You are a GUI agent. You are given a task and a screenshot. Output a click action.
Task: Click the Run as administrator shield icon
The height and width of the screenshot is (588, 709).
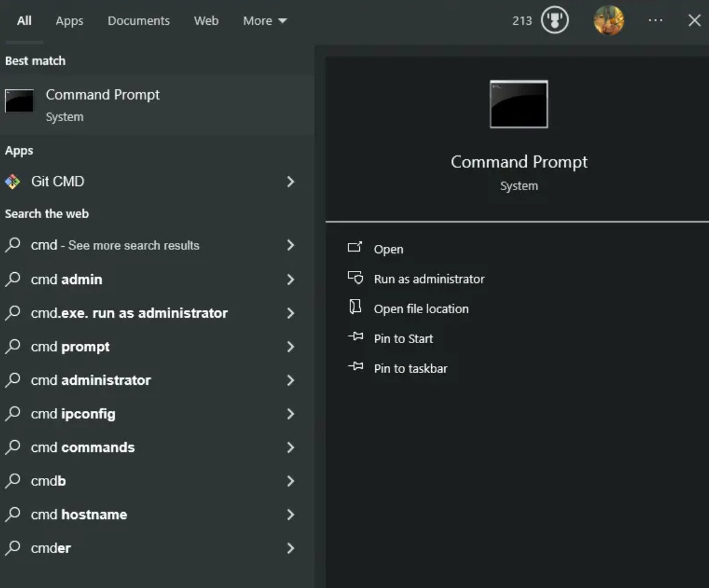(x=355, y=277)
